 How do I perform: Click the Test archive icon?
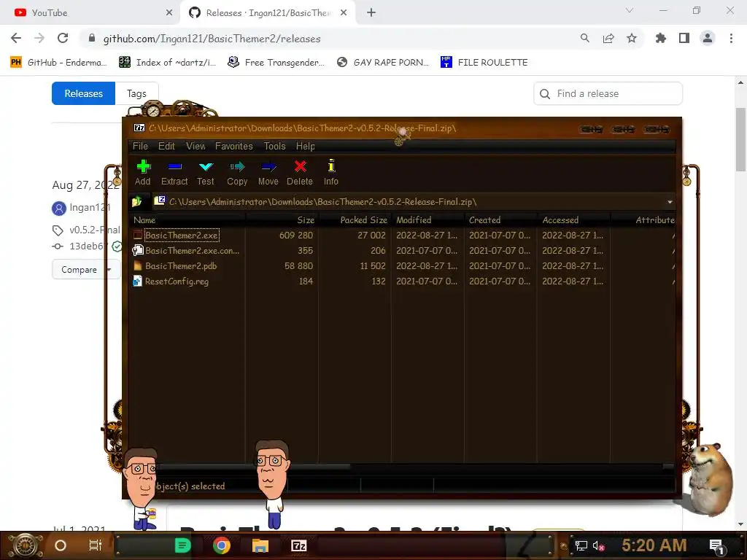click(205, 172)
